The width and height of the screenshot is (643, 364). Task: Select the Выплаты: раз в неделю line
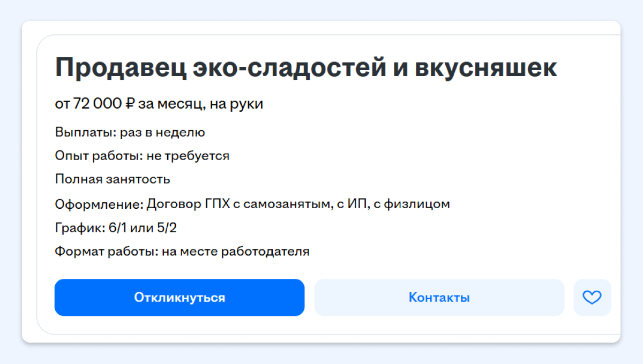coord(130,132)
